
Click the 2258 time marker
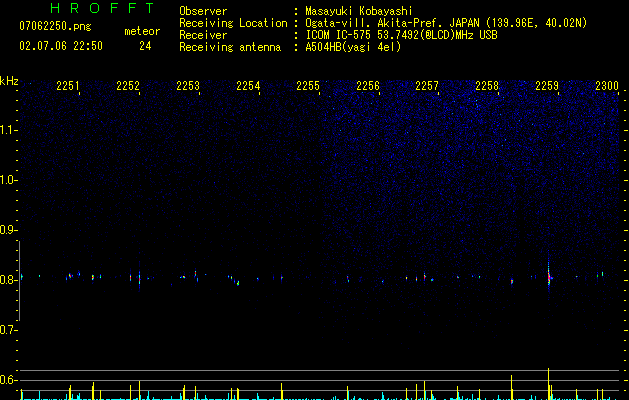[x=487, y=85]
